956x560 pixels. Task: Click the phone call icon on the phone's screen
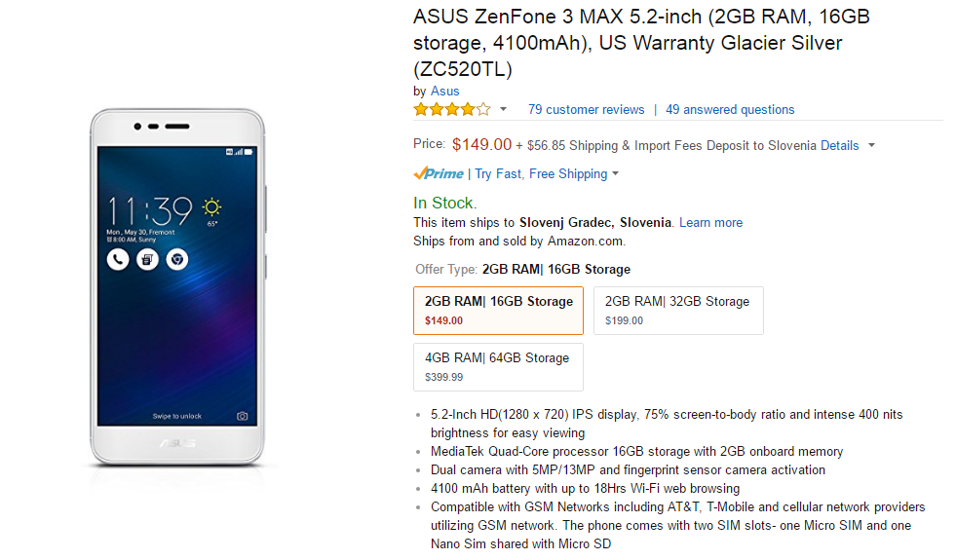click(117, 259)
